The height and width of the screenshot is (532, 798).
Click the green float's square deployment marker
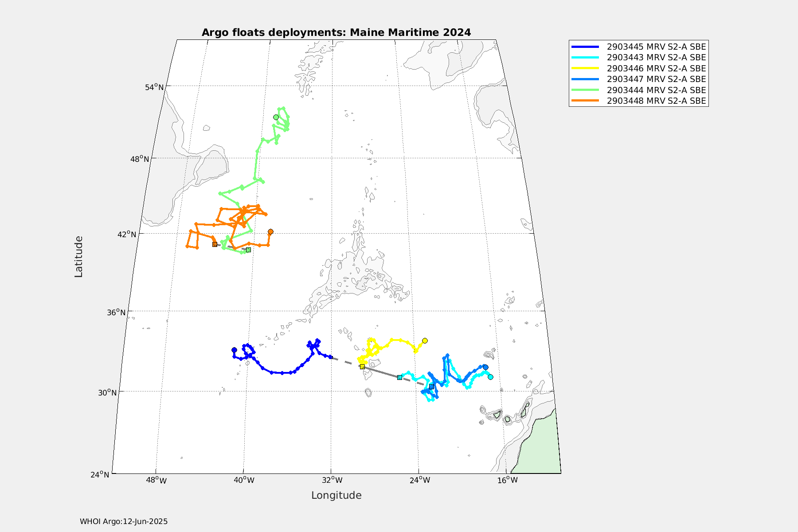click(248, 250)
